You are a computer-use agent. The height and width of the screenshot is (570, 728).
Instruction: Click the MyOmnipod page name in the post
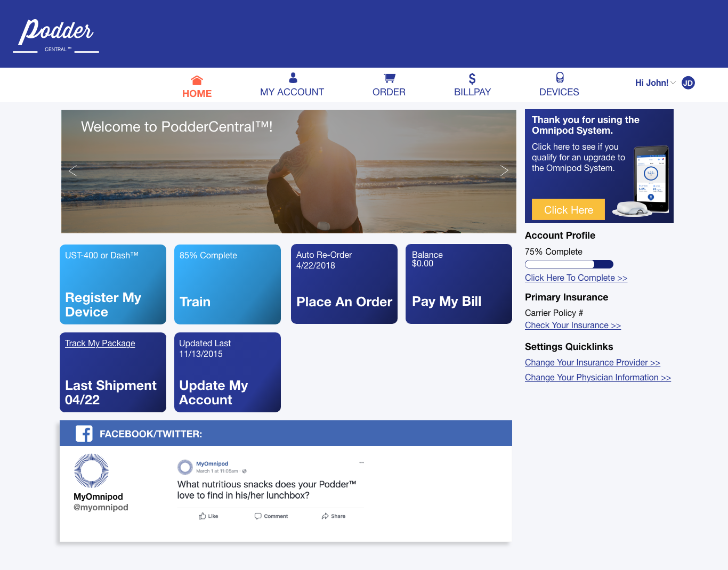click(x=212, y=464)
